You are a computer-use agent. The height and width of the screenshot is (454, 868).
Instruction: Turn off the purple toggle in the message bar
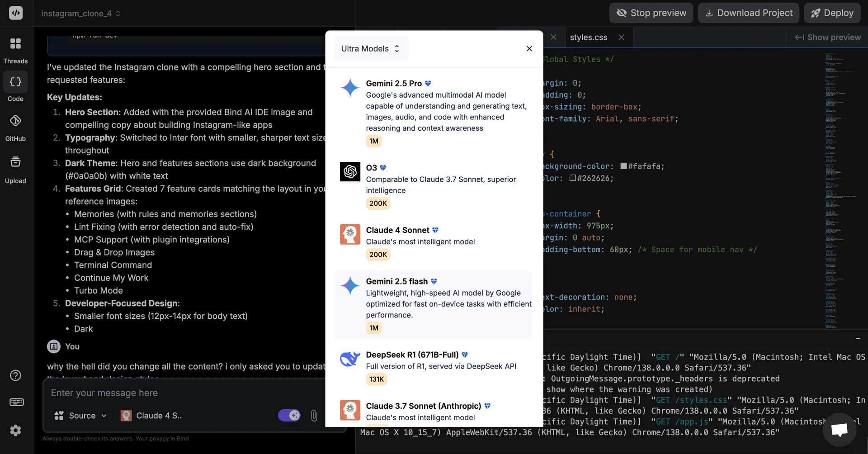tap(289, 415)
